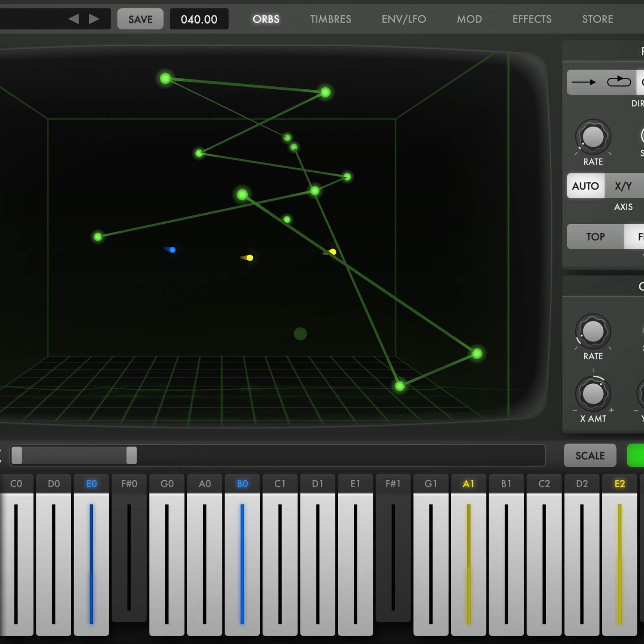Select the loop direction icon
644x644 pixels.
[619, 81]
